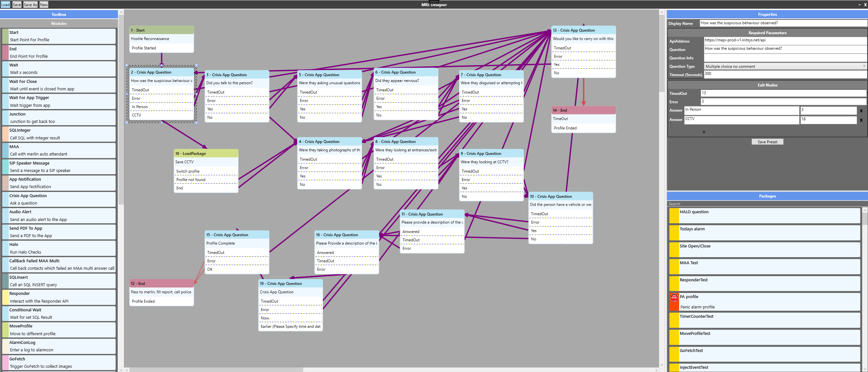This screenshot has height=372, width=868.
Task: Click Load button in the toolbar
Action: (5, 5)
